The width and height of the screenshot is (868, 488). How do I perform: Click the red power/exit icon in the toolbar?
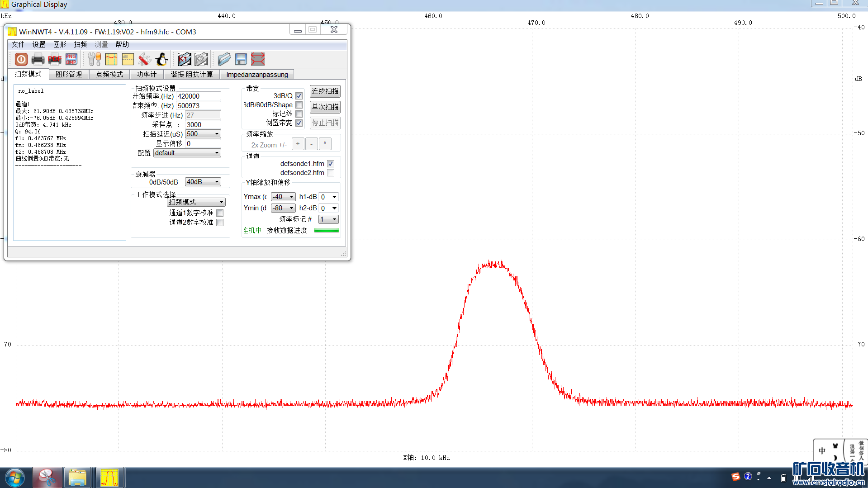(21, 59)
